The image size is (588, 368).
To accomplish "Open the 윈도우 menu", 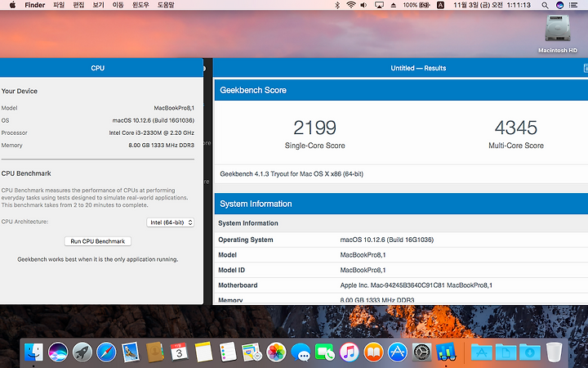I will (x=140, y=5).
